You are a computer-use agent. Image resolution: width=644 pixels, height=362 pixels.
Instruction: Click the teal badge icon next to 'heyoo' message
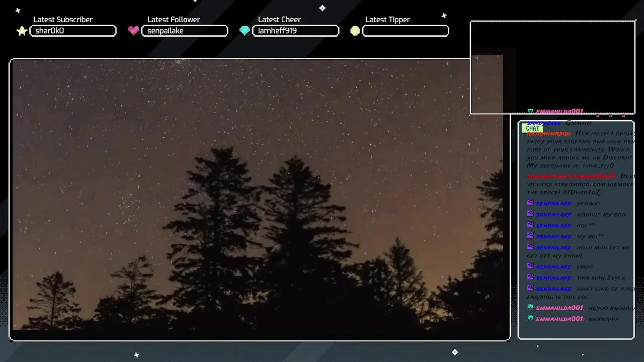tap(530, 307)
